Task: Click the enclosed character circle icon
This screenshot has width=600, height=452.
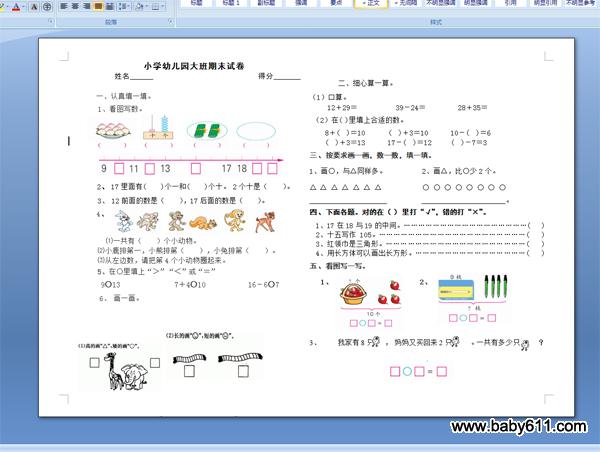Action: pyautogui.click(x=47, y=7)
